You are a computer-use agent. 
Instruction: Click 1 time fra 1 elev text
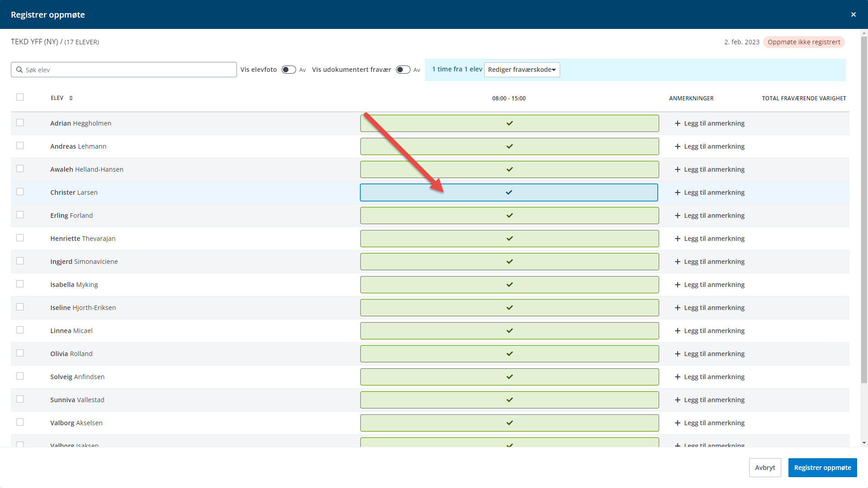pos(457,69)
